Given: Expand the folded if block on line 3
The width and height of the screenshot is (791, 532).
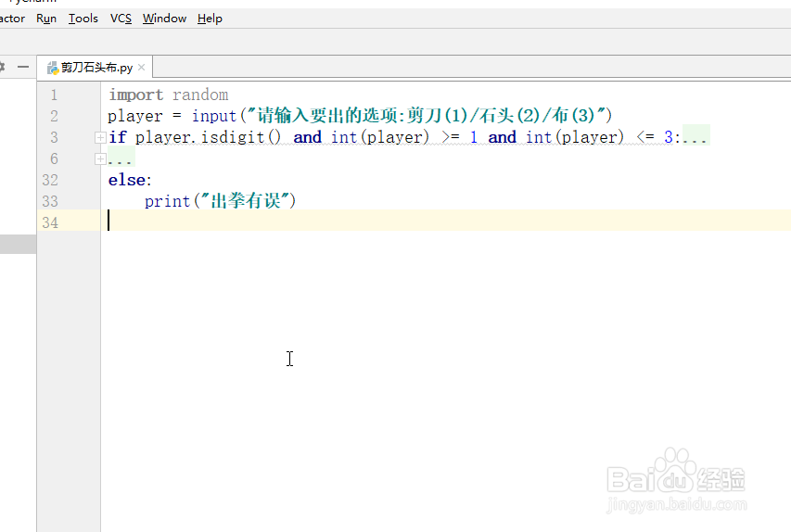Looking at the screenshot, I should pos(100,137).
